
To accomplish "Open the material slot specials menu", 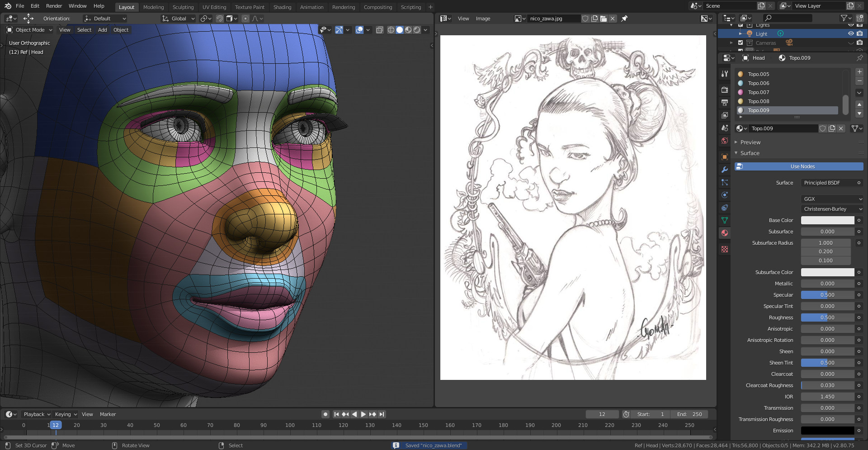I will click(x=859, y=93).
